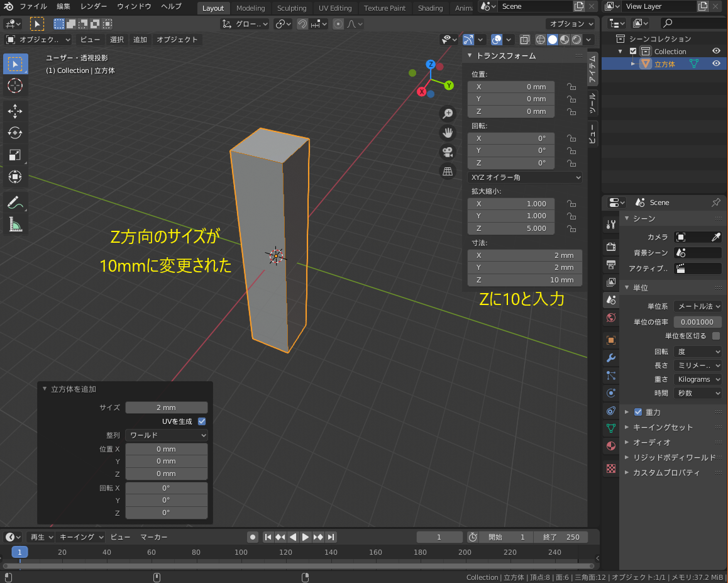The height and width of the screenshot is (583, 728).
Task: Click the timeline current frame marker 1
Action: tap(19, 552)
